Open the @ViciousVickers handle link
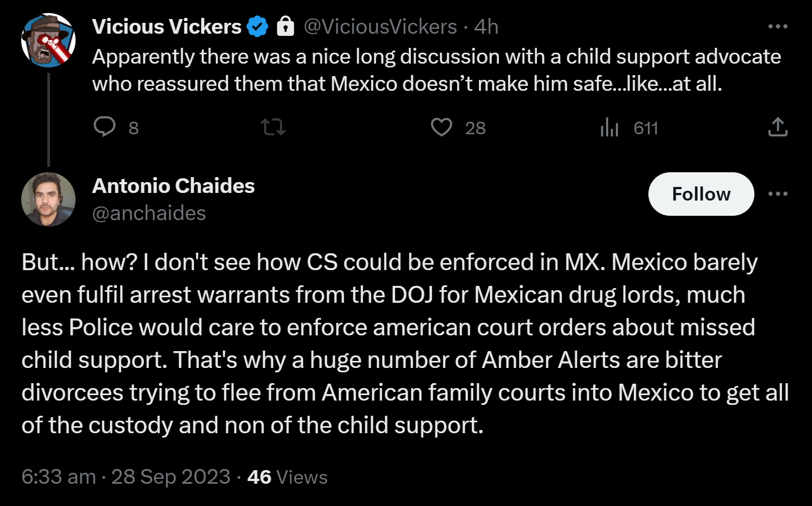Screen dimensions: 812x506 380,27
